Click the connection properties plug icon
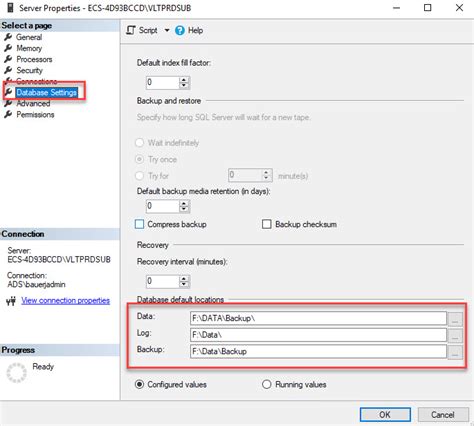This screenshot has width=474, height=426. pyautogui.click(x=11, y=301)
